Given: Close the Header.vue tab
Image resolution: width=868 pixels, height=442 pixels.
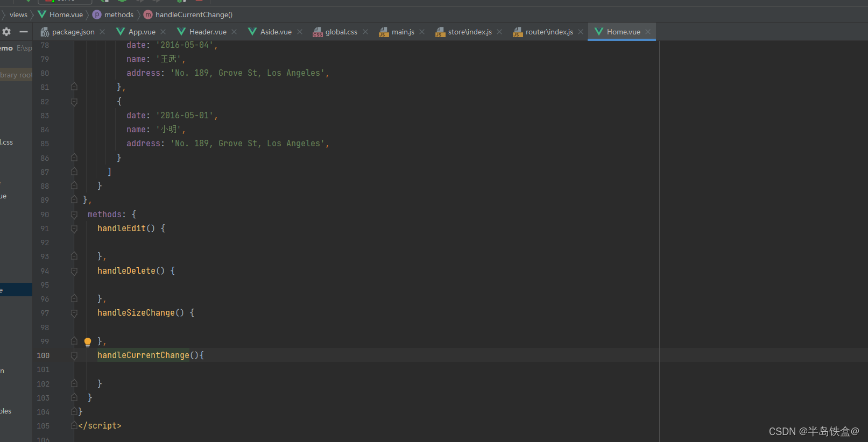Looking at the screenshot, I should tap(234, 32).
